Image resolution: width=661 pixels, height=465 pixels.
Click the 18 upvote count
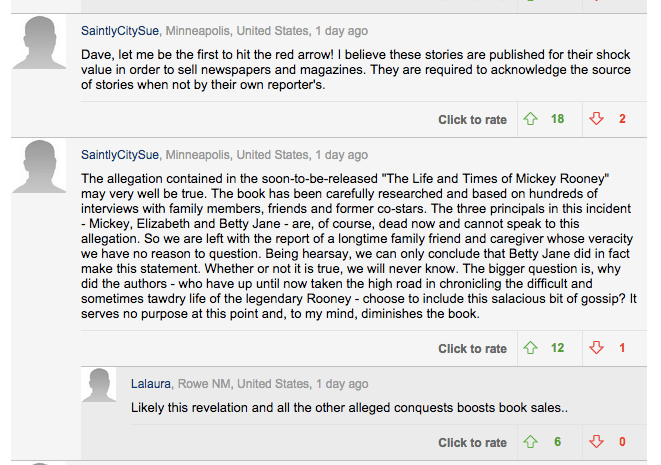click(557, 119)
